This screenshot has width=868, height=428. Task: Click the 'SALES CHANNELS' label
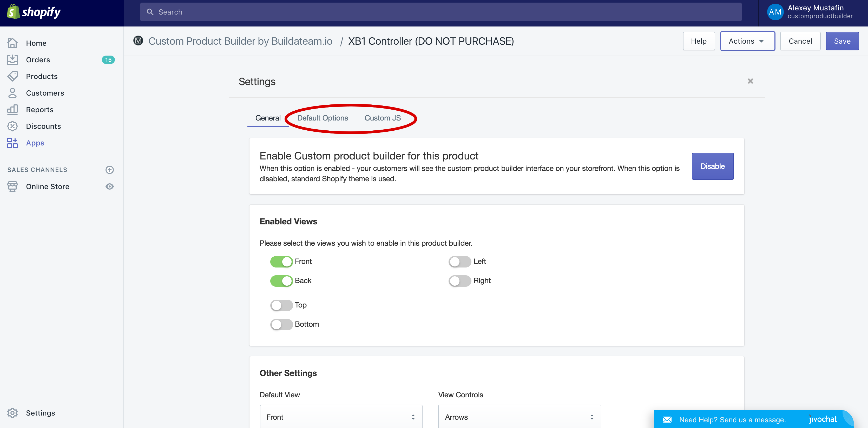(x=37, y=170)
